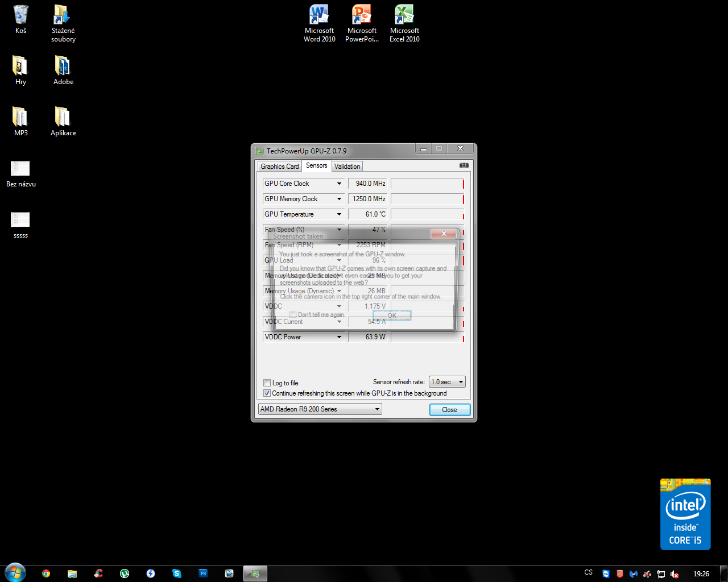
Task: Click the GPU Temperature graph bar
Action: (427, 214)
